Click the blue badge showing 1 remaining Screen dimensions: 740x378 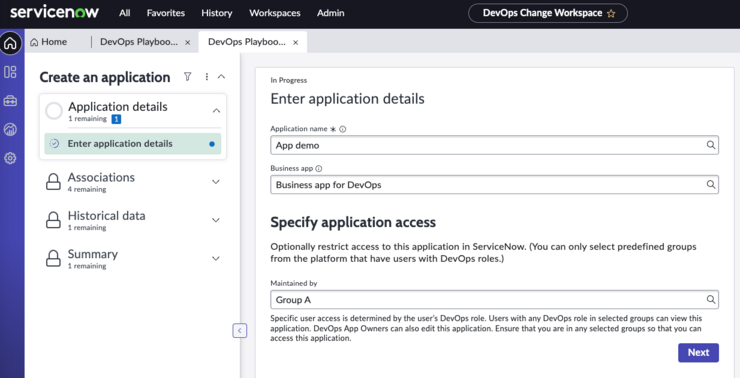click(x=116, y=119)
